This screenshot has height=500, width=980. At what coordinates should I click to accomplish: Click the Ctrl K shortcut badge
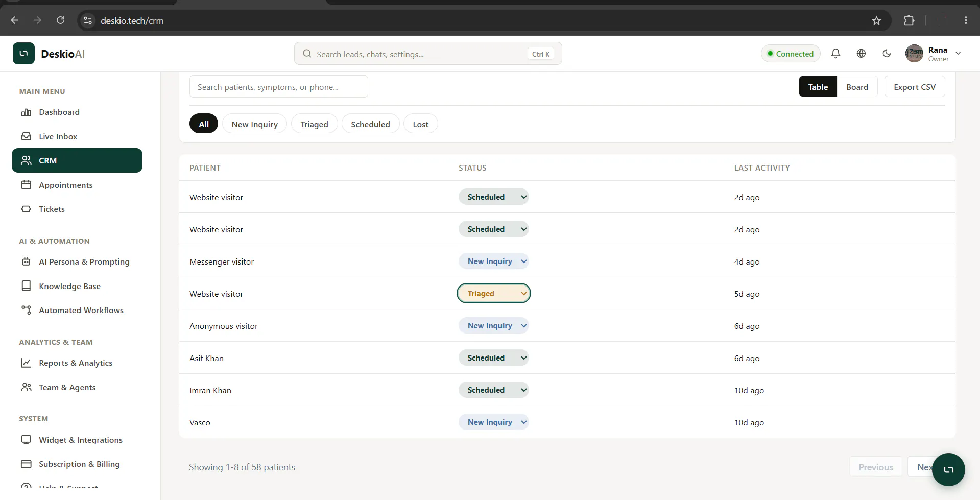tap(541, 54)
